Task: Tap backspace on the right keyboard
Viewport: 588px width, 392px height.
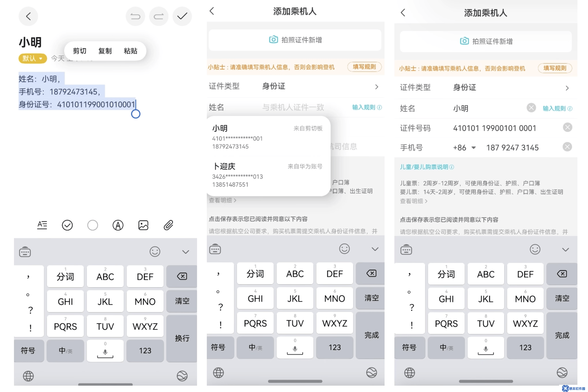Action: click(x=562, y=274)
